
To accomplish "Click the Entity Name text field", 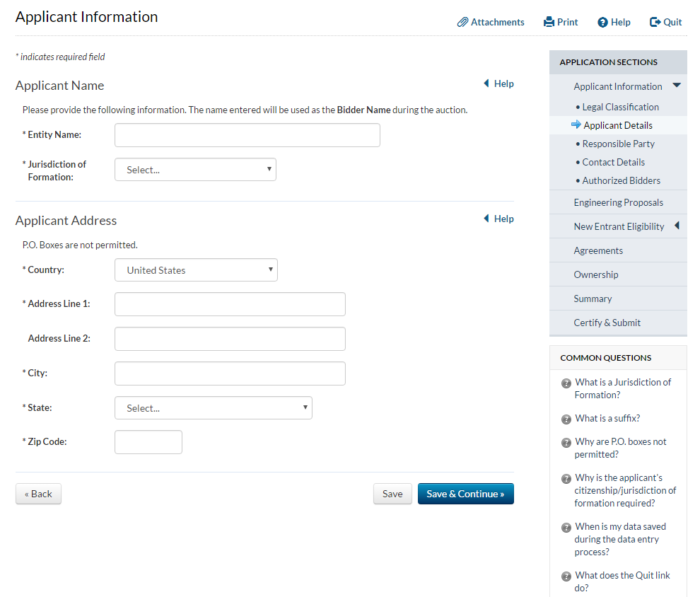I will (247, 135).
